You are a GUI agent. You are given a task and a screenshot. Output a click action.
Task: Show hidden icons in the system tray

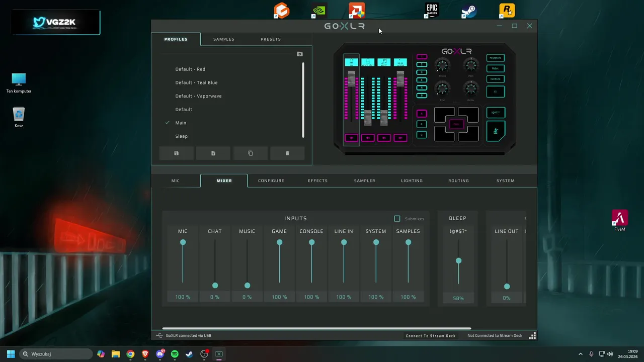point(581,354)
